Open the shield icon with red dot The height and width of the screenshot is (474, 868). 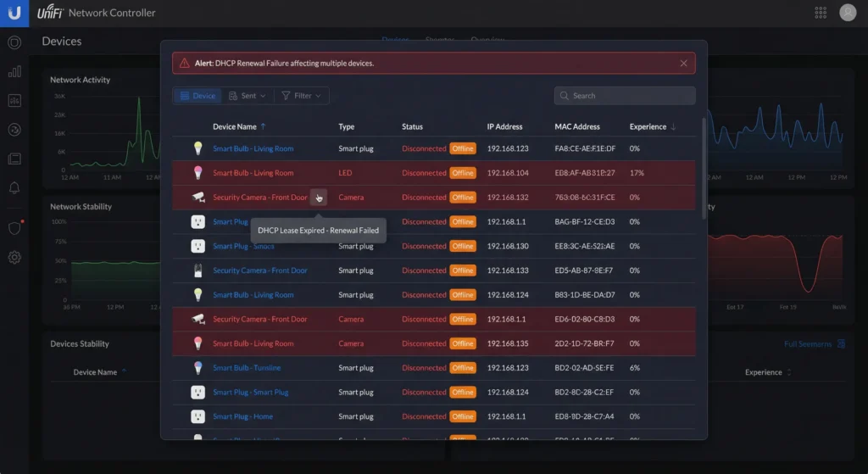click(x=15, y=227)
